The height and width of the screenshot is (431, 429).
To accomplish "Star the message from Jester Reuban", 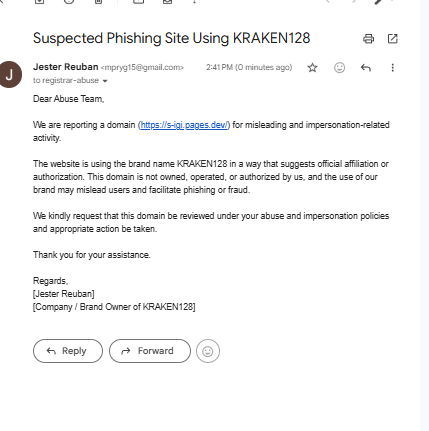I will [x=312, y=68].
